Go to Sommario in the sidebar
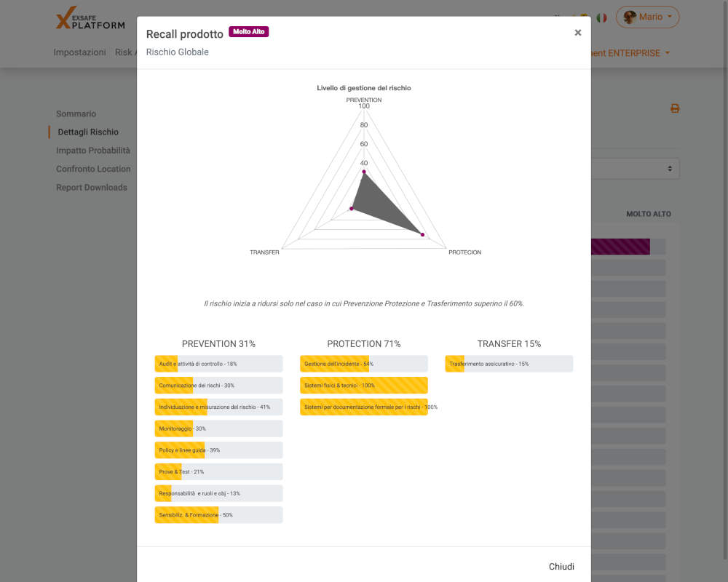 (76, 113)
